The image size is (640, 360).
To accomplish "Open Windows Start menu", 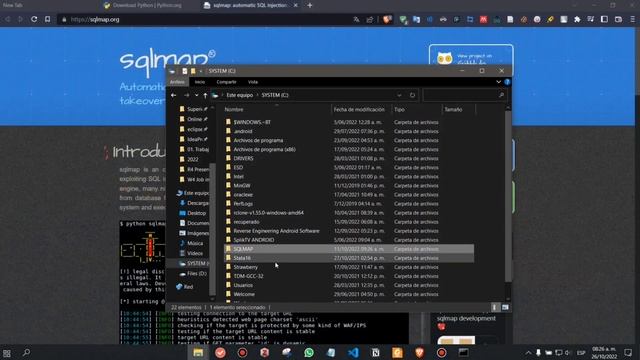I will coord(7,353).
